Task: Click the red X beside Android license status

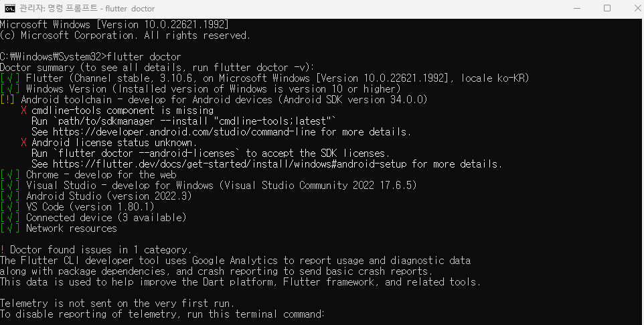Action: 23,143
